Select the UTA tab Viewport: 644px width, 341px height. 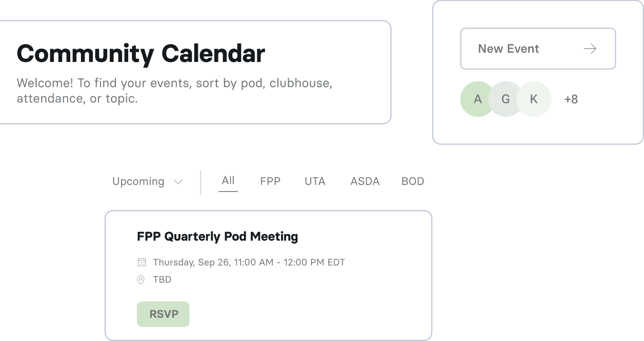tap(315, 181)
